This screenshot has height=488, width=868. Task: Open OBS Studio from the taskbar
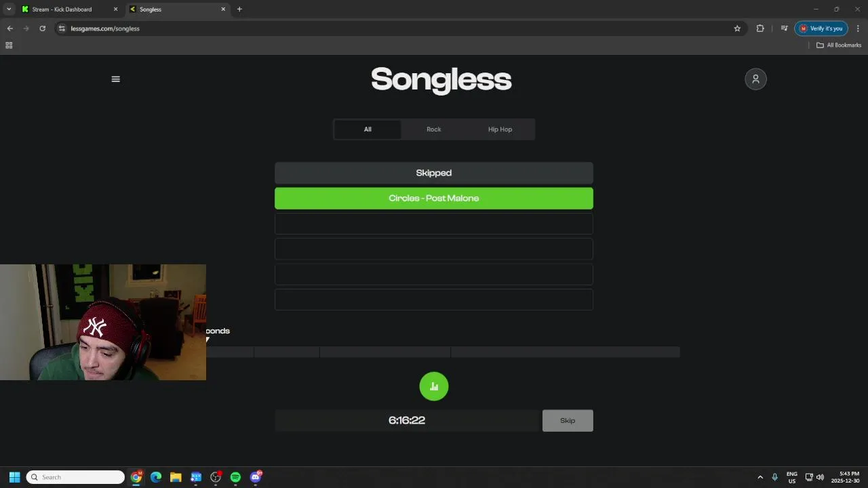point(216,477)
